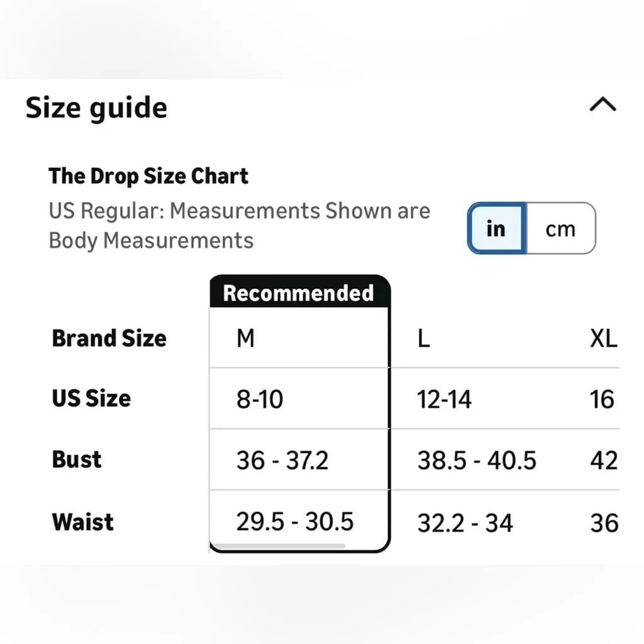The height and width of the screenshot is (644, 644).
Task: Click The Drop Size Chart title
Action: pyautogui.click(x=148, y=176)
